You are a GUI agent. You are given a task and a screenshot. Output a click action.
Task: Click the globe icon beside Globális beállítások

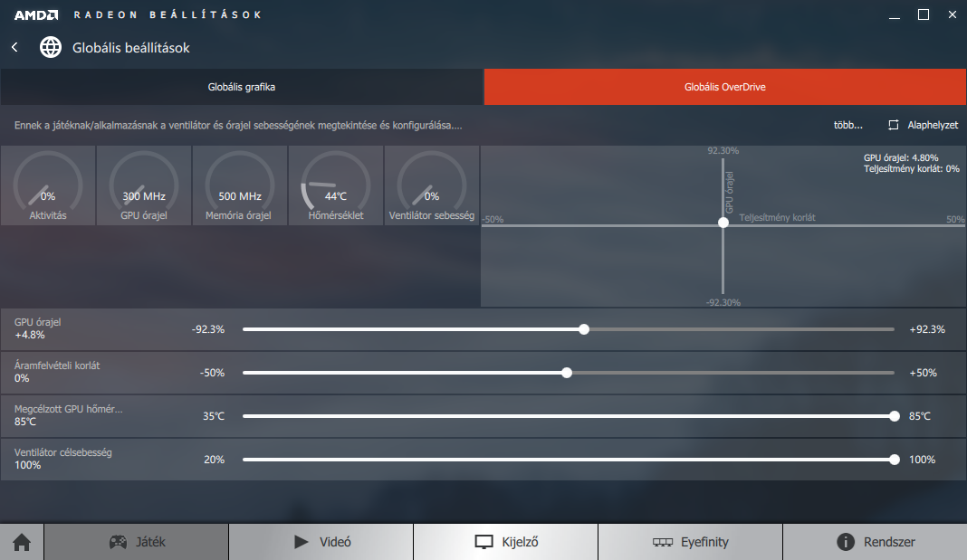tap(51, 47)
